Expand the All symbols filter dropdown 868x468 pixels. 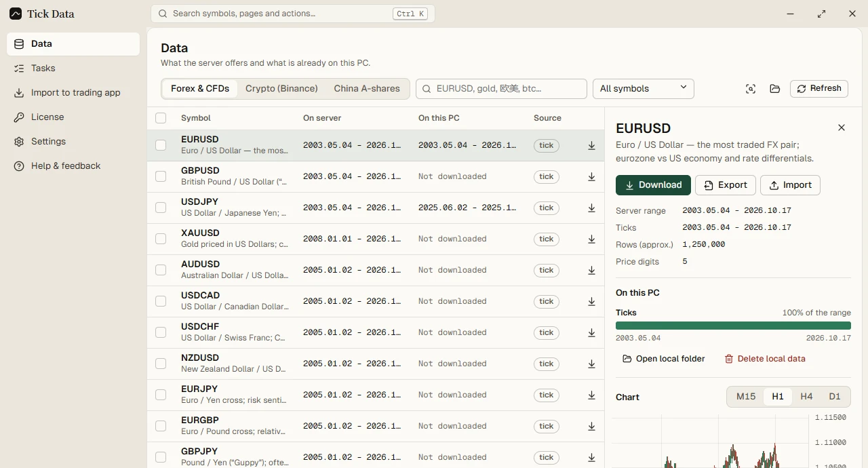pos(643,89)
